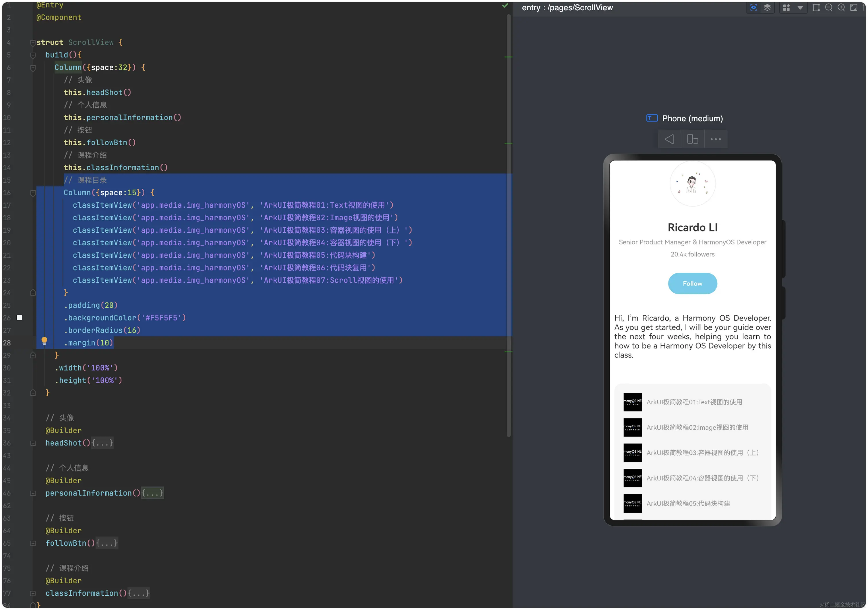Screen dimensions: 868x610
Task: Click the classItemView line for 教程07:Scroll视图的使用
Action: (238, 280)
